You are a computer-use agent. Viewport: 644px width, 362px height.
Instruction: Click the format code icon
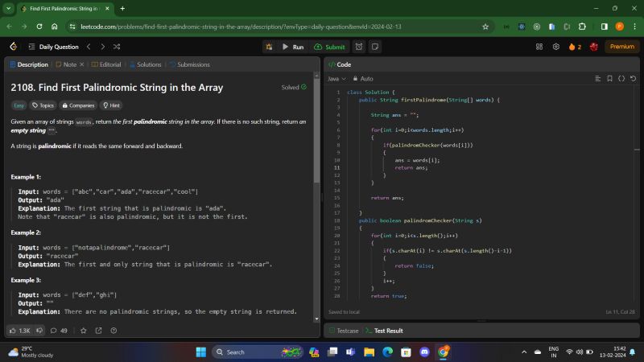(598, 78)
